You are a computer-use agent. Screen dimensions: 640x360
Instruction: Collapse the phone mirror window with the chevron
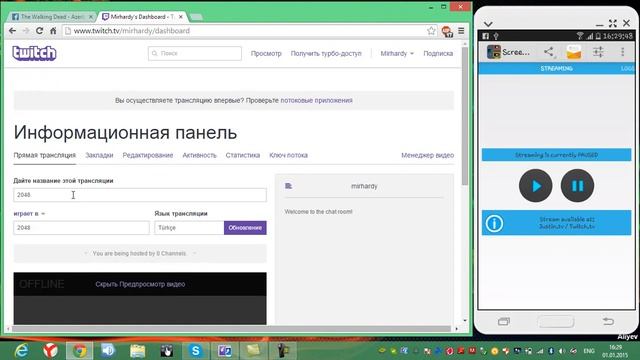(488, 24)
